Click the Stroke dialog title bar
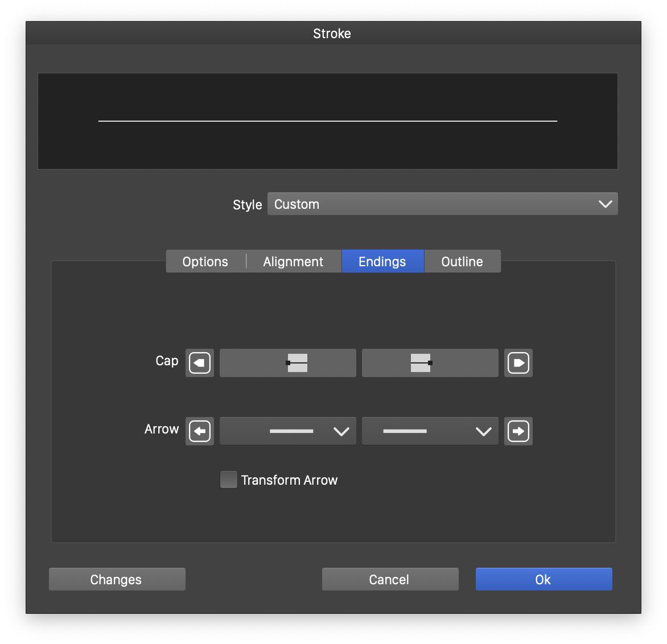 [332, 34]
